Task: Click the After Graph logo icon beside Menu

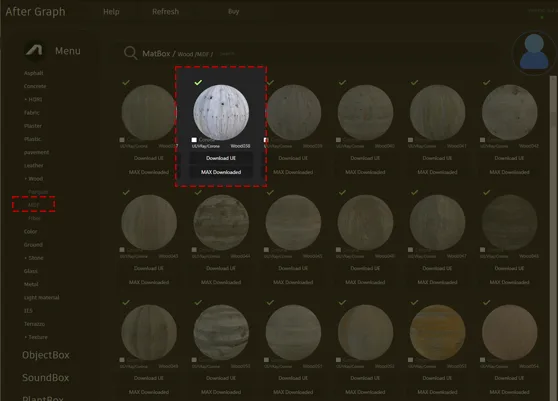Action: tap(34, 50)
